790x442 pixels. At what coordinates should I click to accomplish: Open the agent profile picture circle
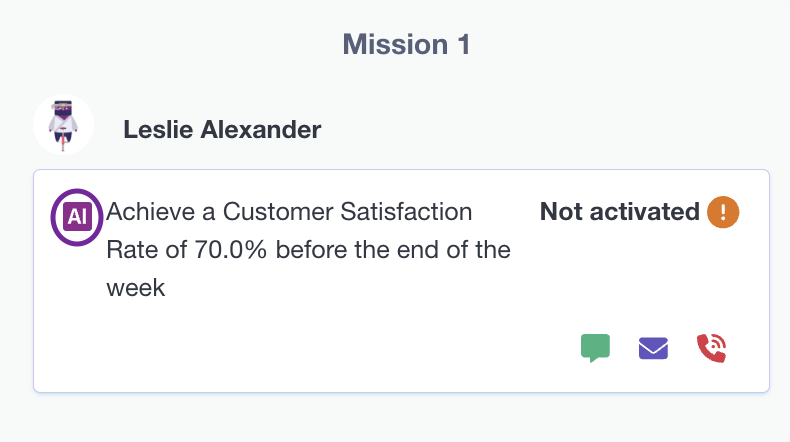pos(63,125)
